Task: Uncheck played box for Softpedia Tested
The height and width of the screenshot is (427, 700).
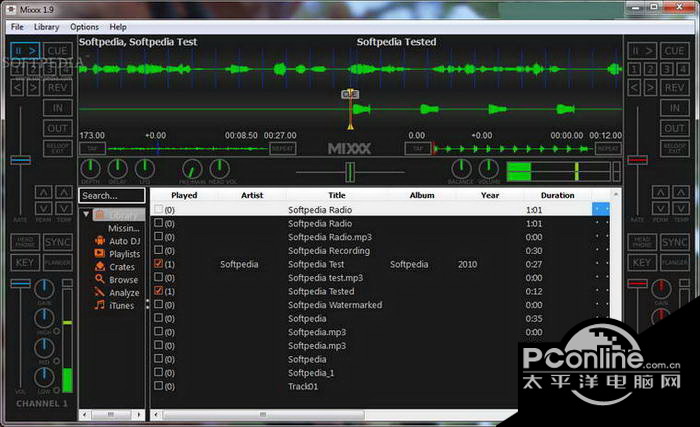Action: [158, 291]
